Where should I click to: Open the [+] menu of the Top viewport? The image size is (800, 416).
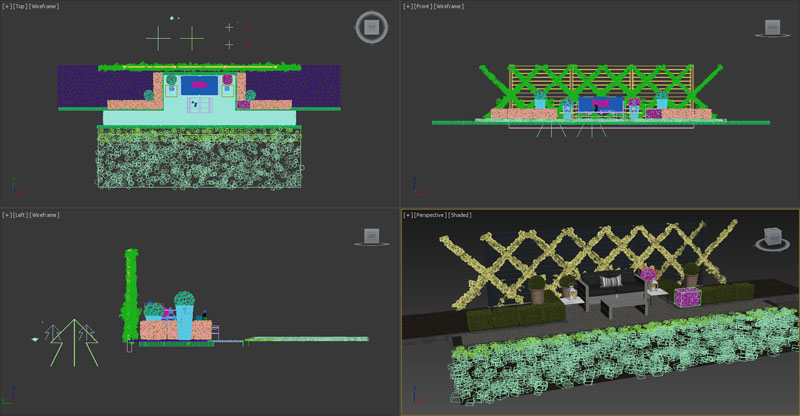pyautogui.click(x=7, y=6)
